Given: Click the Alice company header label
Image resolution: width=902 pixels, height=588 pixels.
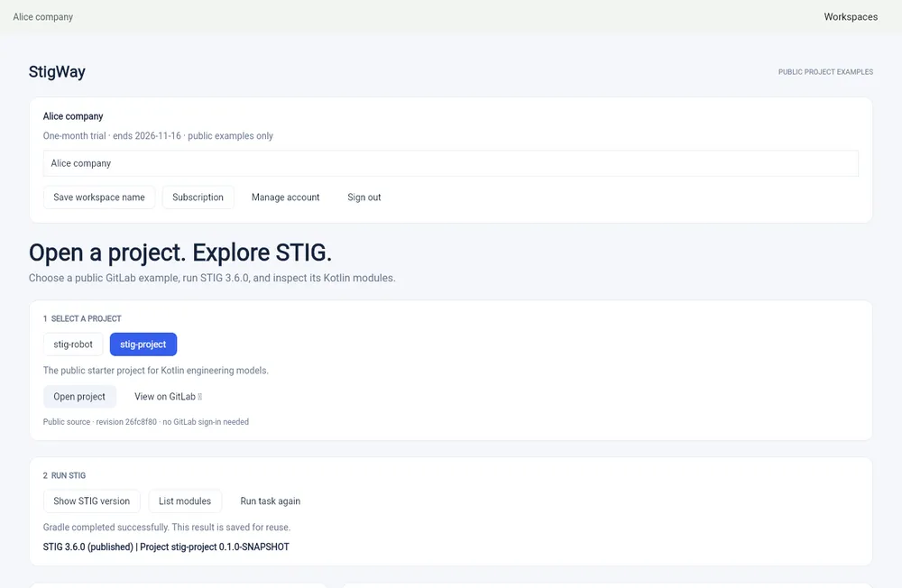Looking at the screenshot, I should [43, 17].
